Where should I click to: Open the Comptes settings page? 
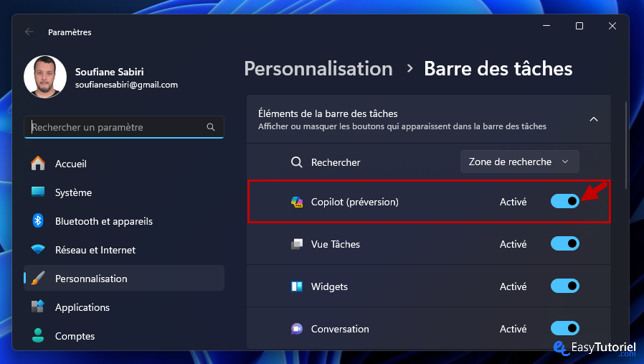124,336
